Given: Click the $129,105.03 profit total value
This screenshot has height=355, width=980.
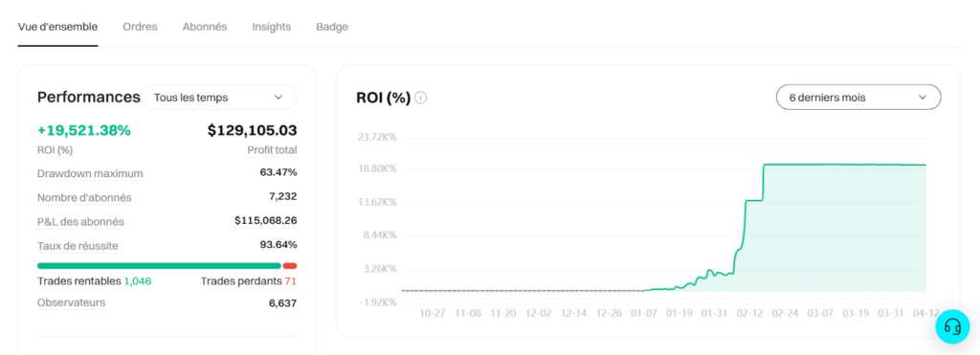Looking at the screenshot, I should coord(252,130).
